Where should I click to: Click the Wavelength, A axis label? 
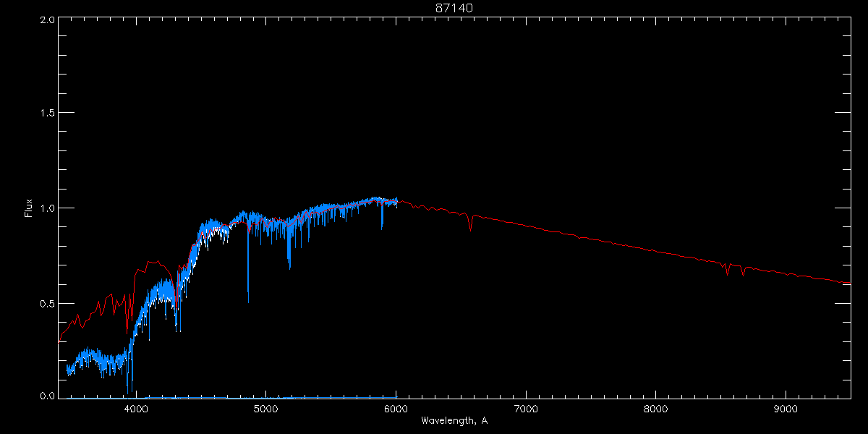coord(454,420)
